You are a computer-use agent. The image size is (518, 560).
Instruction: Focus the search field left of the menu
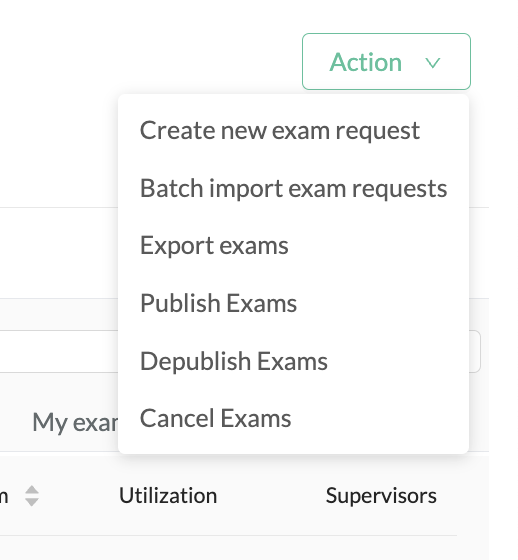point(59,351)
